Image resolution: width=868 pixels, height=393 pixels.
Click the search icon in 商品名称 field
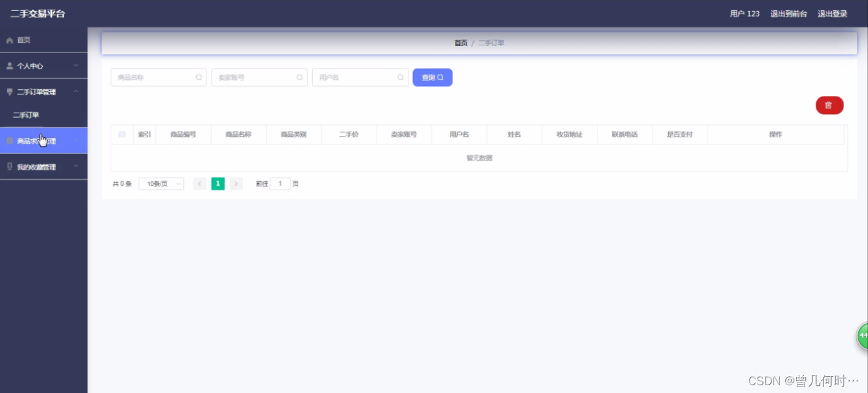tap(199, 78)
